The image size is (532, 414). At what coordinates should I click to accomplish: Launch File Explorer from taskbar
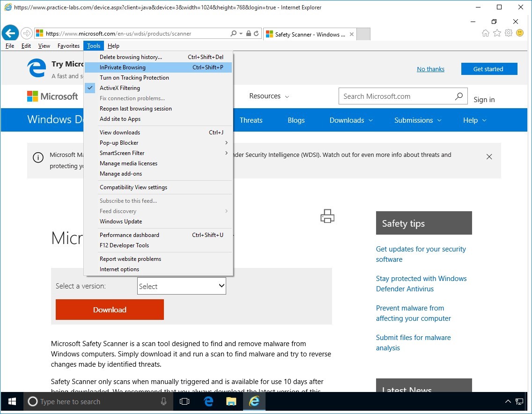(231, 401)
